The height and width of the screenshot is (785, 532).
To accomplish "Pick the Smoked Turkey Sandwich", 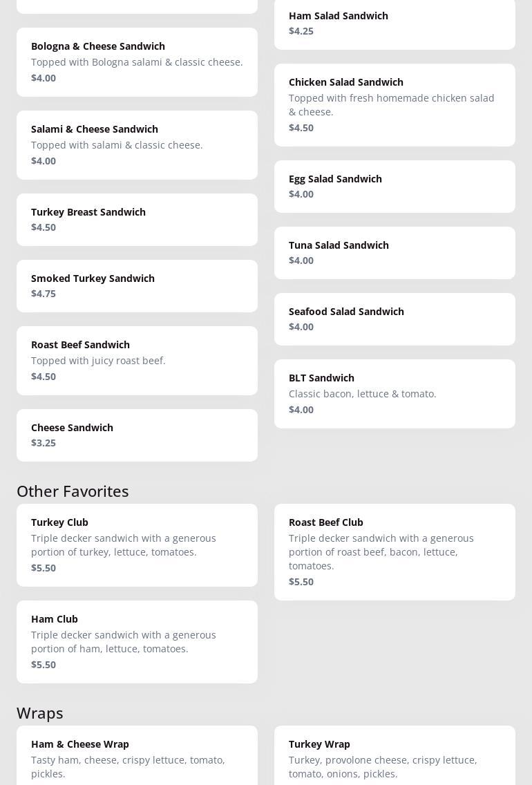I will pos(137,286).
